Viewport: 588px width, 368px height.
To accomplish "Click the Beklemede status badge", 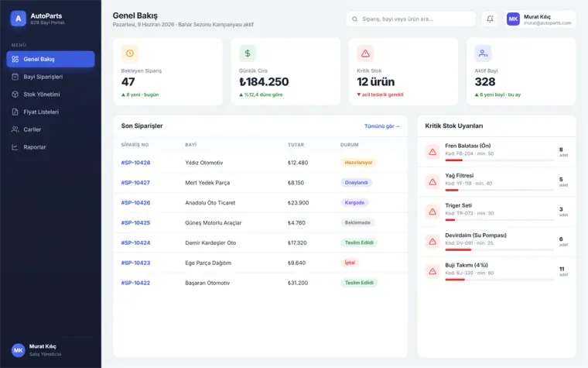I will coord(357,222).
